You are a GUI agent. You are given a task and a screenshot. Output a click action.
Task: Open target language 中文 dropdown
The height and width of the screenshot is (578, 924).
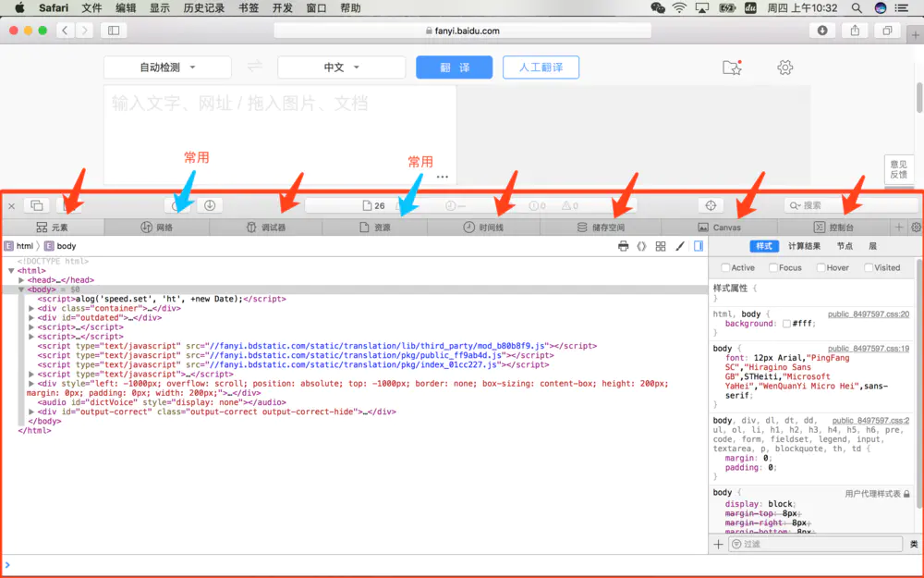coord(342,68)
